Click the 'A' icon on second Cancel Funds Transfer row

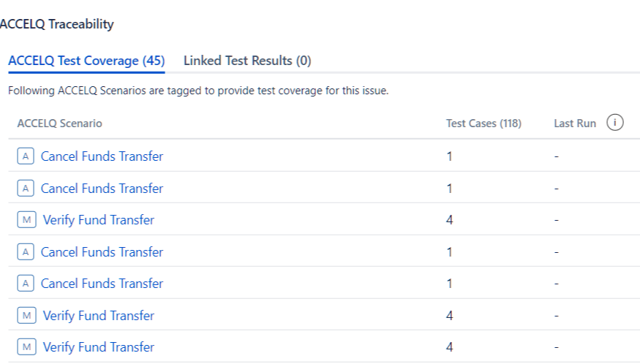26,189
